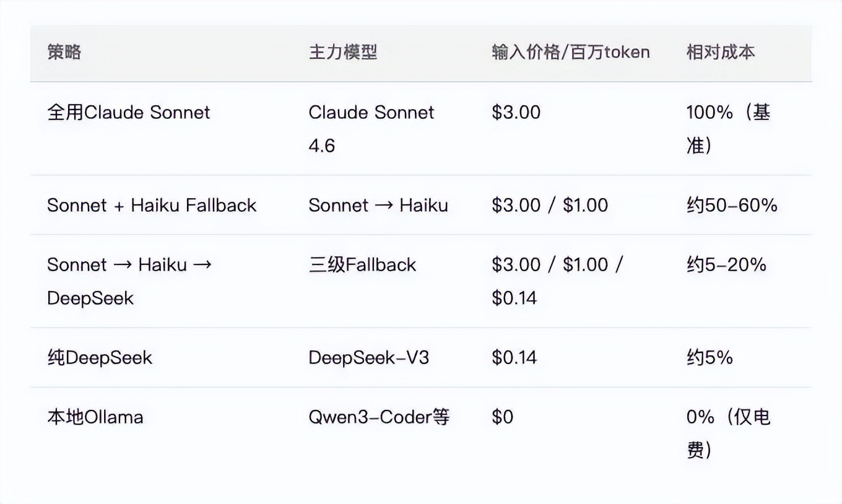
Task: Click the 主力模型 column header
Action: click(x=343, y=52)
